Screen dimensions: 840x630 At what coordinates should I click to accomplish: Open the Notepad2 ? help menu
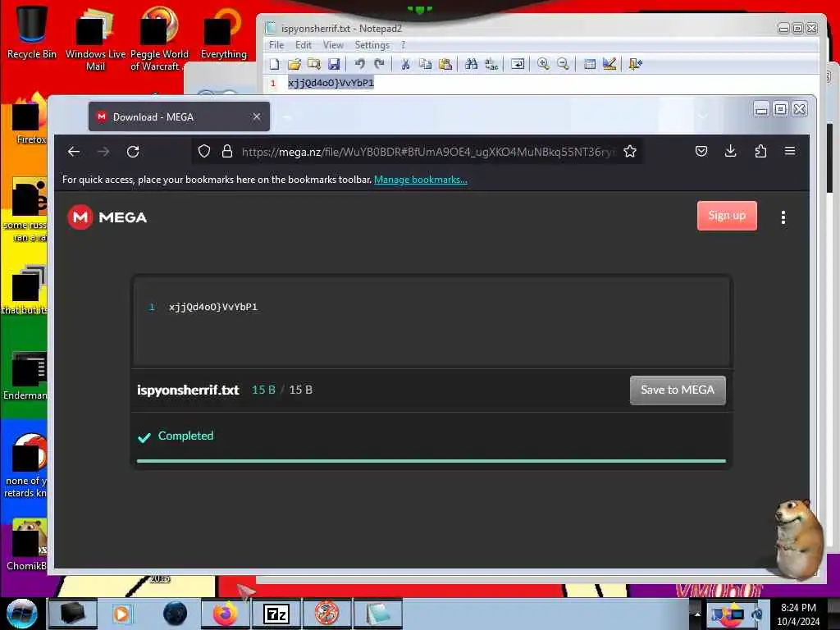[404, 45]
